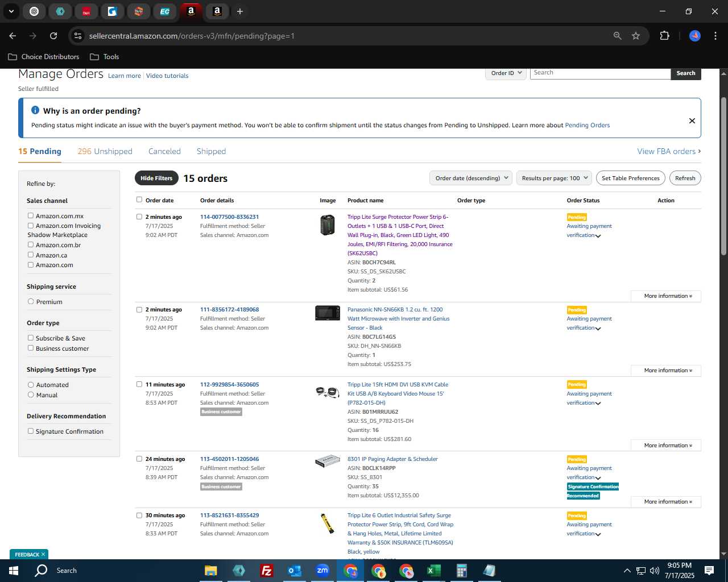This screenshot has width=728, height=582.
Task: Open Excel from the taskbar
Action: 433,571
